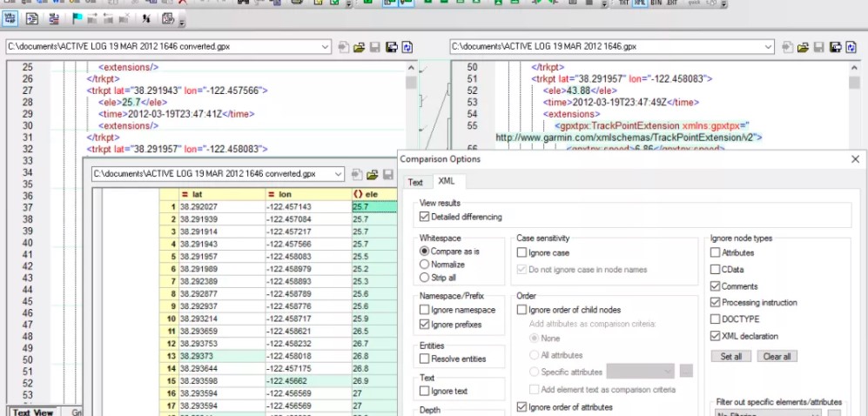
Task: Click Save As icon in left file pane
Action: pos(392,47)
